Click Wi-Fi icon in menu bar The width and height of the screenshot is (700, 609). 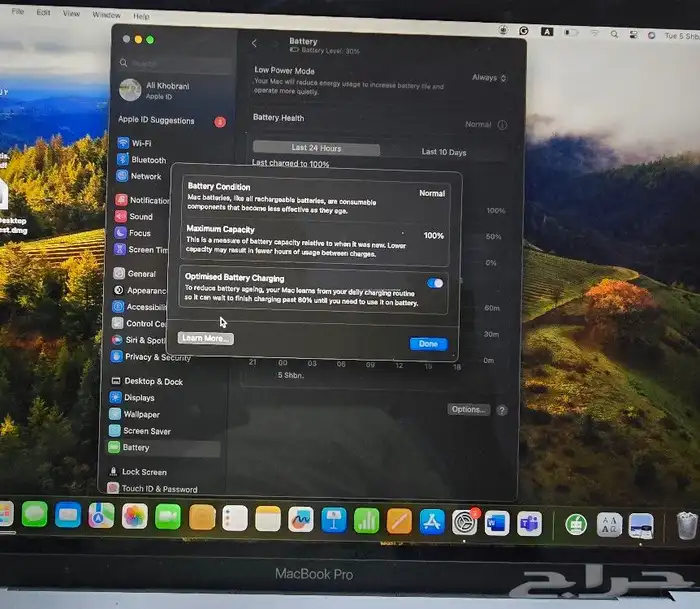tap(595, 33)
